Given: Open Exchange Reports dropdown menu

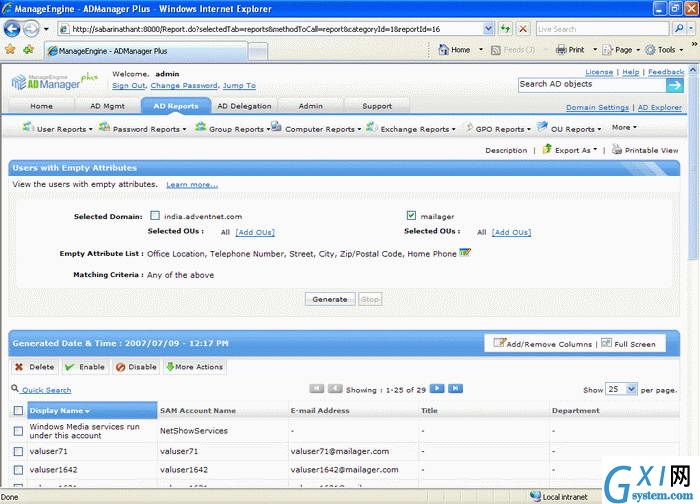Looking at the screenshot, I should [x=411, y=129].
